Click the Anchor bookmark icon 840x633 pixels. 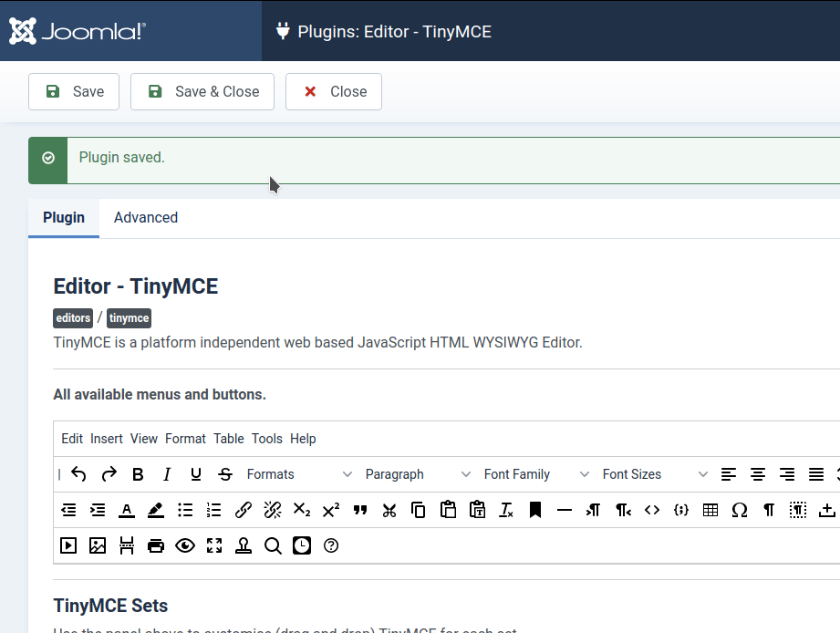pyautogui.click(x=535, y=511)
